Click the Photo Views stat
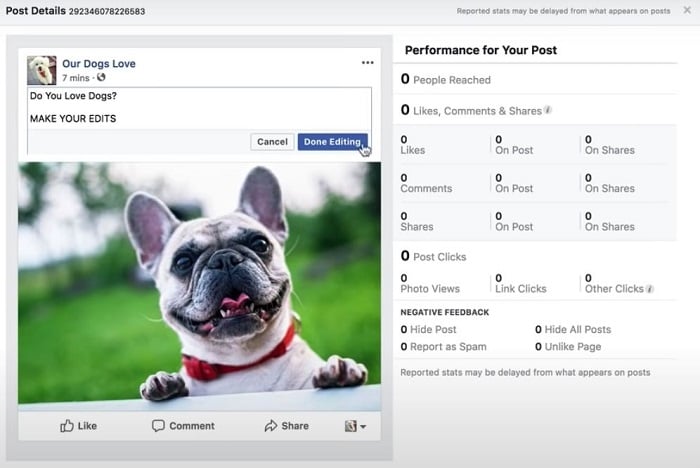This screenshot has height=468, width=700. tap(430, 284)
